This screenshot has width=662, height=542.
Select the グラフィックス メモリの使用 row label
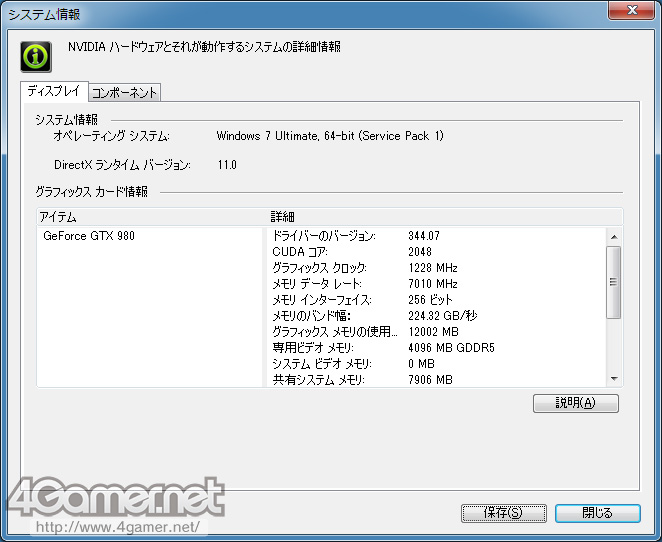[335, 332]
